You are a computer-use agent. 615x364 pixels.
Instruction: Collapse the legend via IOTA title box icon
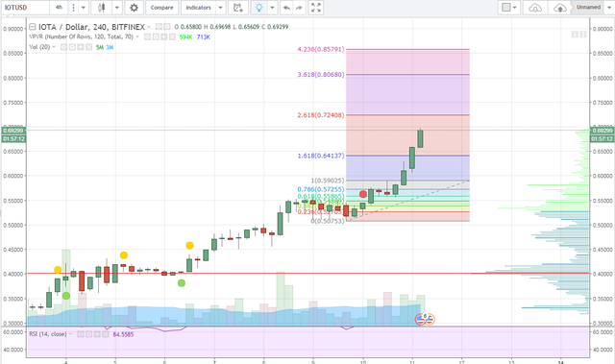coord(33,27)
